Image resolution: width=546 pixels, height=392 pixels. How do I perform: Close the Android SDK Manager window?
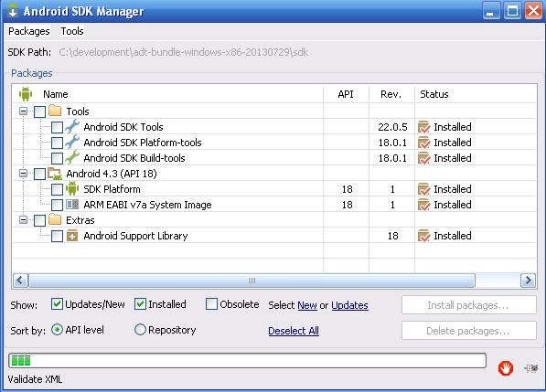point(533,10)
